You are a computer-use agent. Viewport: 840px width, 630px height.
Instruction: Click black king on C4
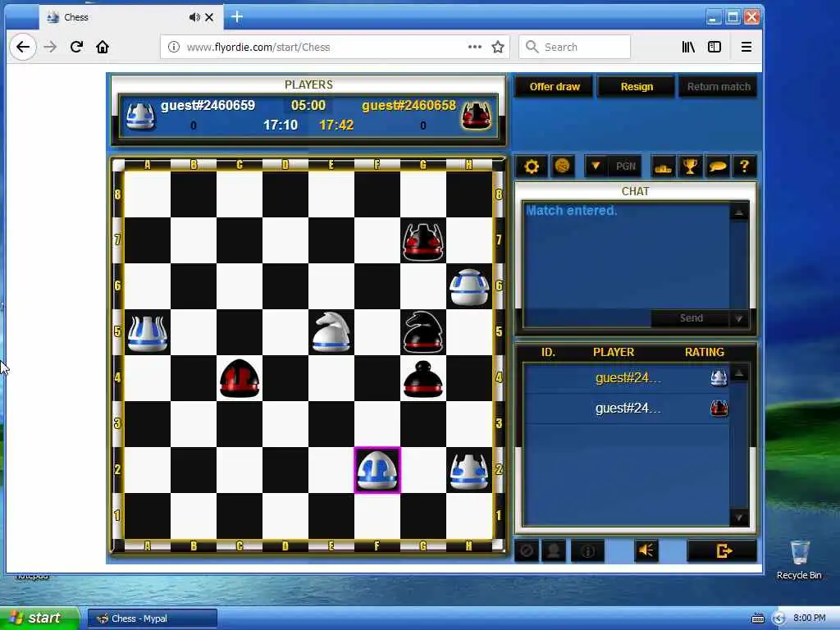point(240,378)
